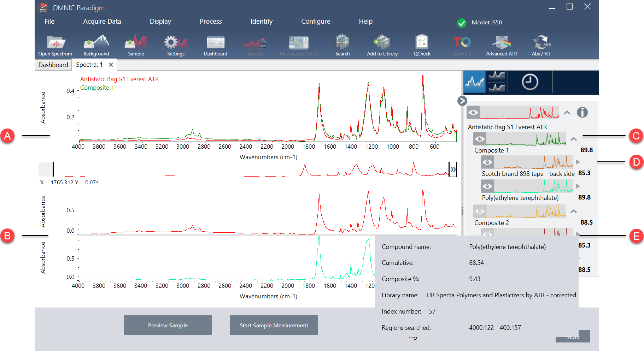Apply Advanced ATR correction
644x351 pixels.
502,46
